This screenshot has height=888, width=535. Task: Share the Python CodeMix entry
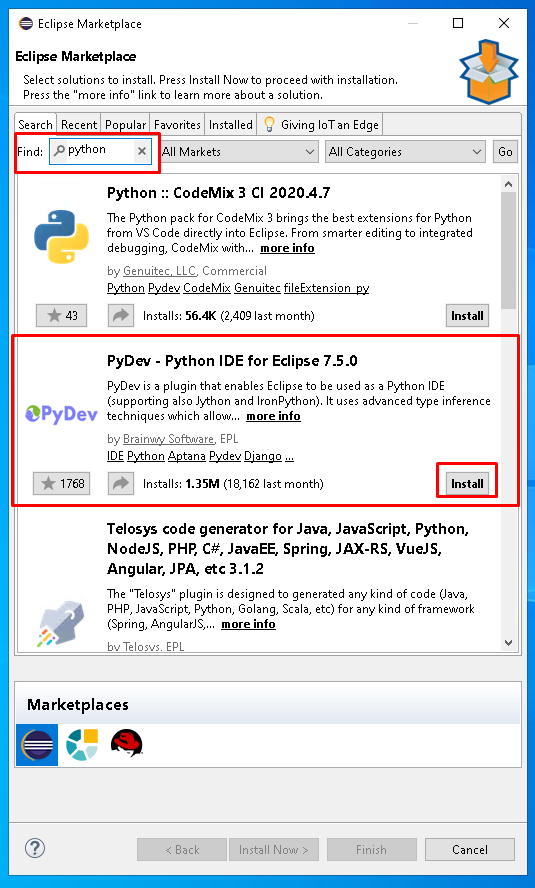coord(121,315)
